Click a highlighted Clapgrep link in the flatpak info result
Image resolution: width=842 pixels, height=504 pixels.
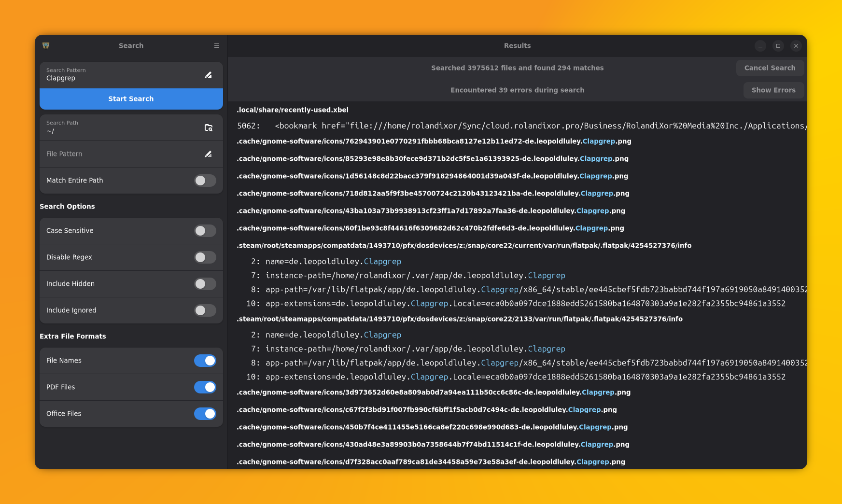382,261
